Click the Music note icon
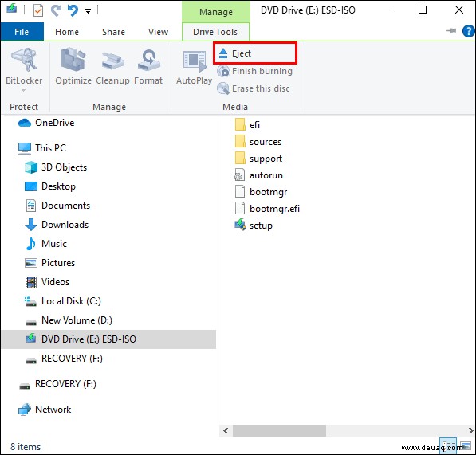 30,244
